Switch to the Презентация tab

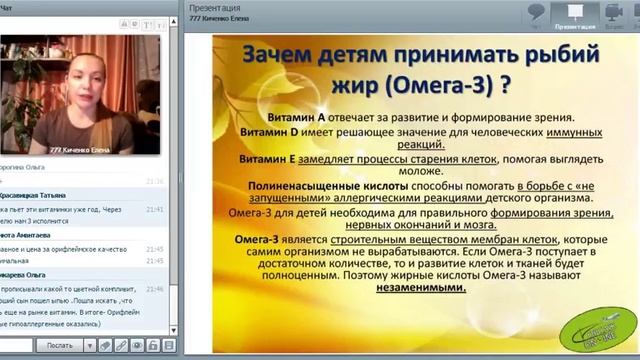click(x=575, y=16)
